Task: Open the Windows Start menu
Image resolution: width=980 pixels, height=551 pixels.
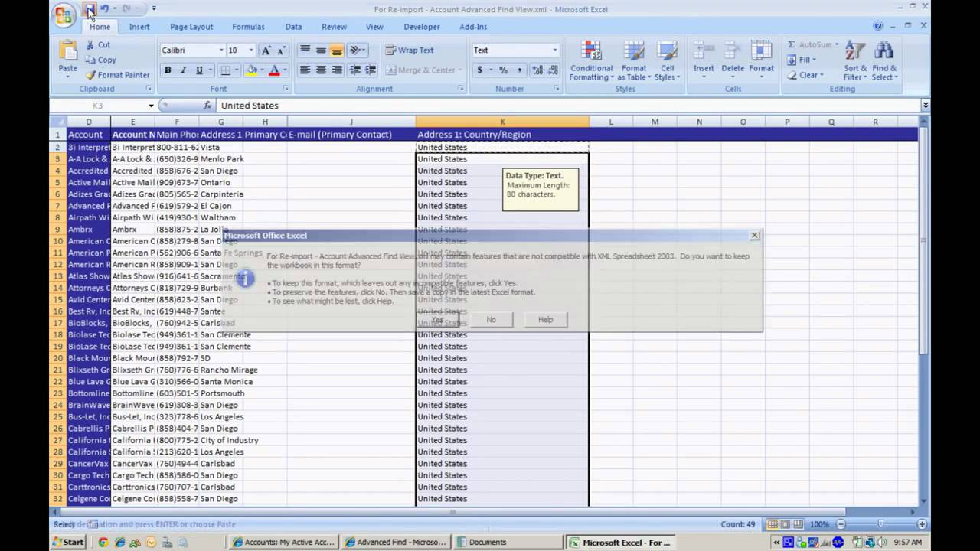Action: click(x=69, y=543)
